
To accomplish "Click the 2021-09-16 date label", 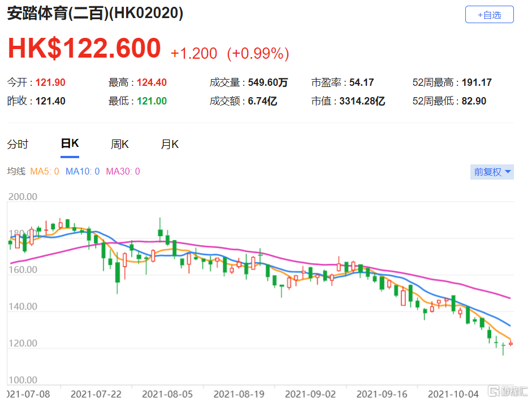I will click(382, 394).
